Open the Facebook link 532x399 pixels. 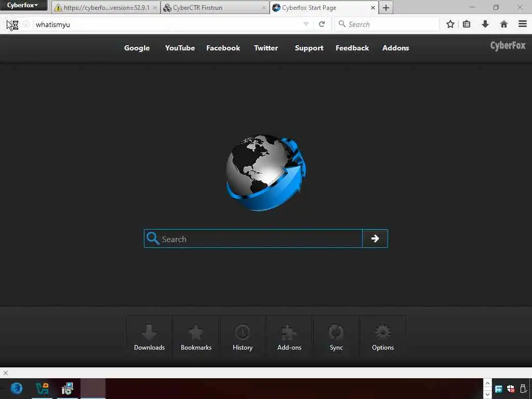(223, 48)
